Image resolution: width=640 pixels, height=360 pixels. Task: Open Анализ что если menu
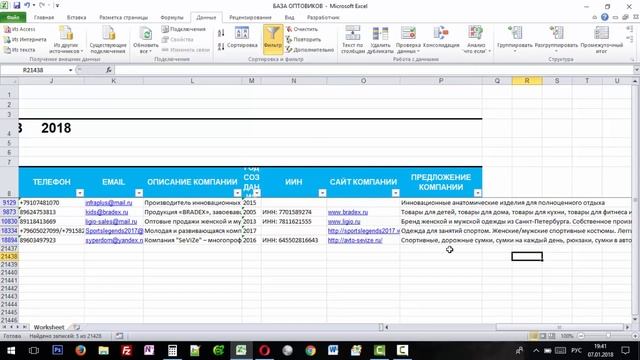click(476, 39)
